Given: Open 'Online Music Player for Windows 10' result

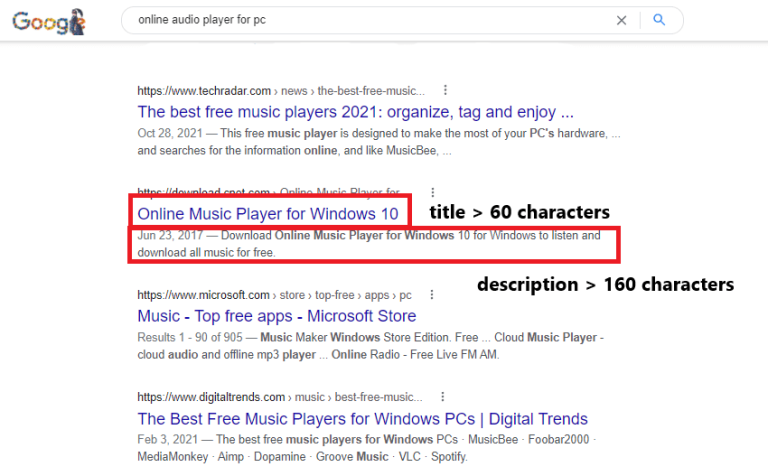Looking at the screenshot, I should coord(268,214).
